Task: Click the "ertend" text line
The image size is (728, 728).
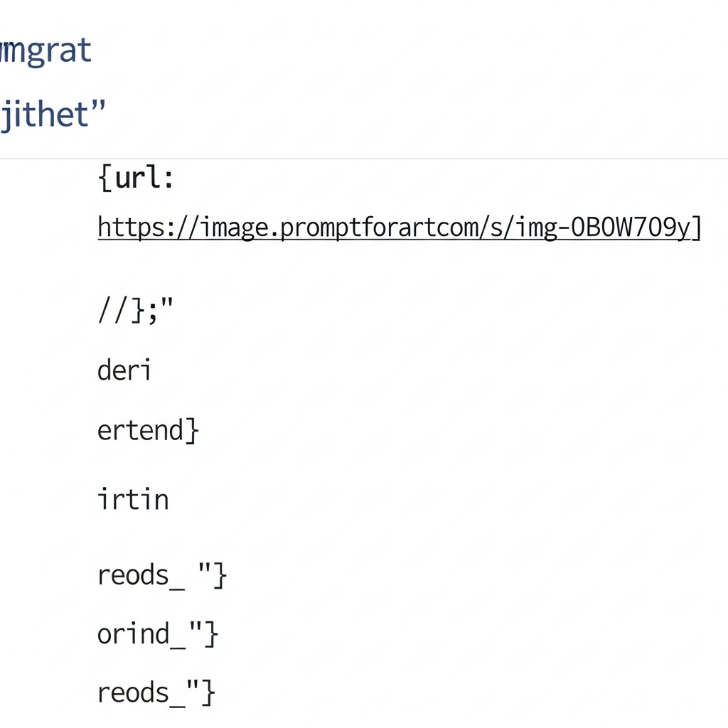Action: coord(141,430)
